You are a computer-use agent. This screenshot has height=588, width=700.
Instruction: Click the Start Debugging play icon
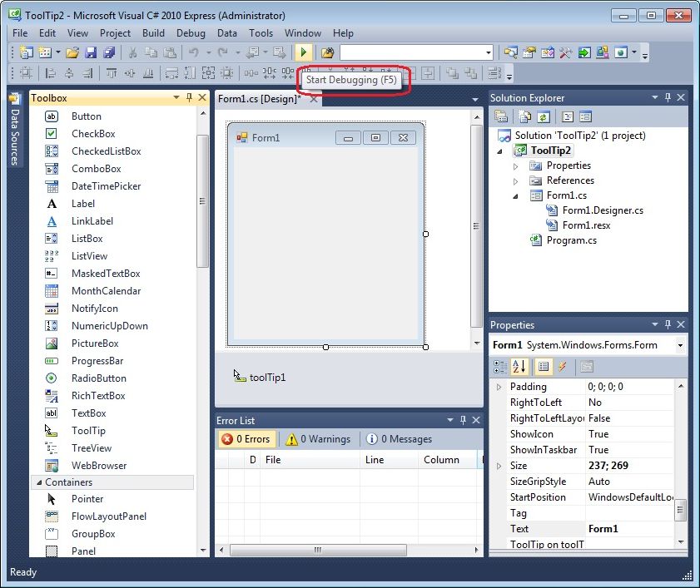[305, 52]
